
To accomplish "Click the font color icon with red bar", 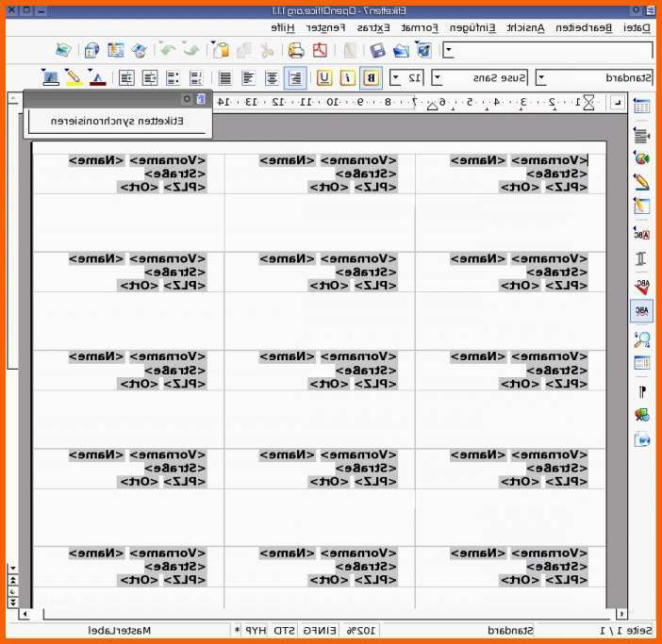I will pyautogui.click(x=97, y=78).
